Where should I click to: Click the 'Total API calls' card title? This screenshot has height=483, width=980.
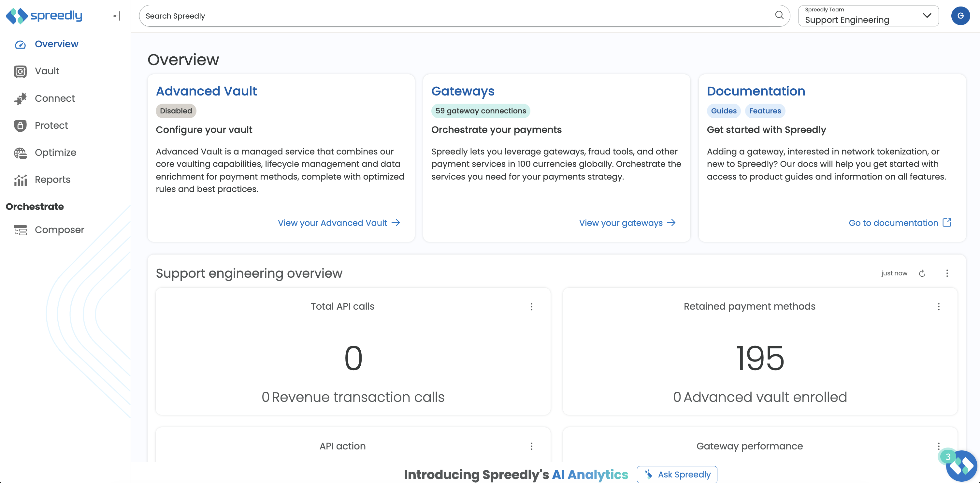342,306
